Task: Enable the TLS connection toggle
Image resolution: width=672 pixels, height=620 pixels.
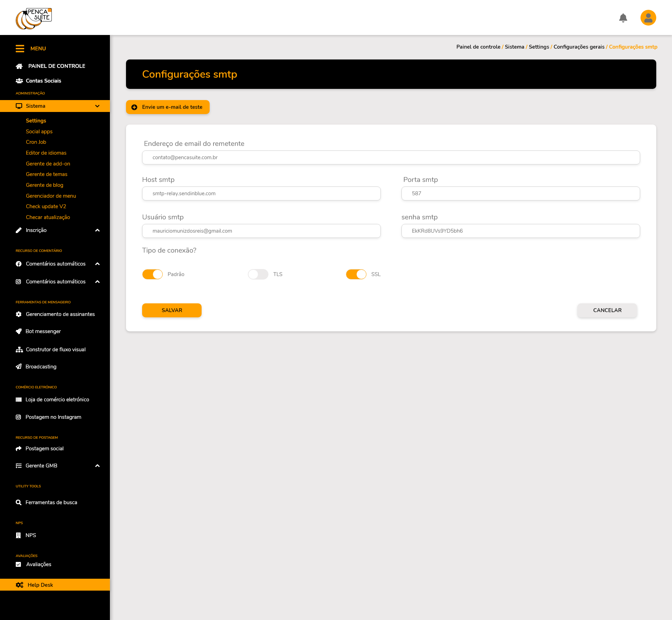Action: click(x=258, y=274)
